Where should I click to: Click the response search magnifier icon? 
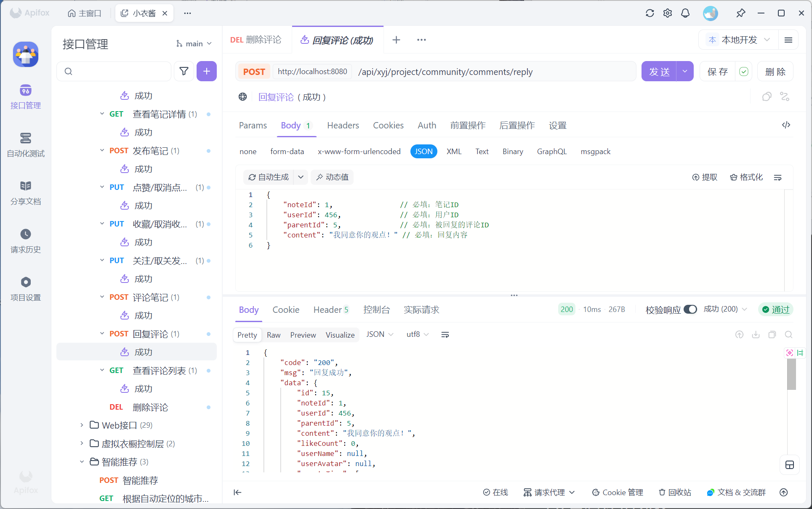pyautogui.click(x=788, y=335)
